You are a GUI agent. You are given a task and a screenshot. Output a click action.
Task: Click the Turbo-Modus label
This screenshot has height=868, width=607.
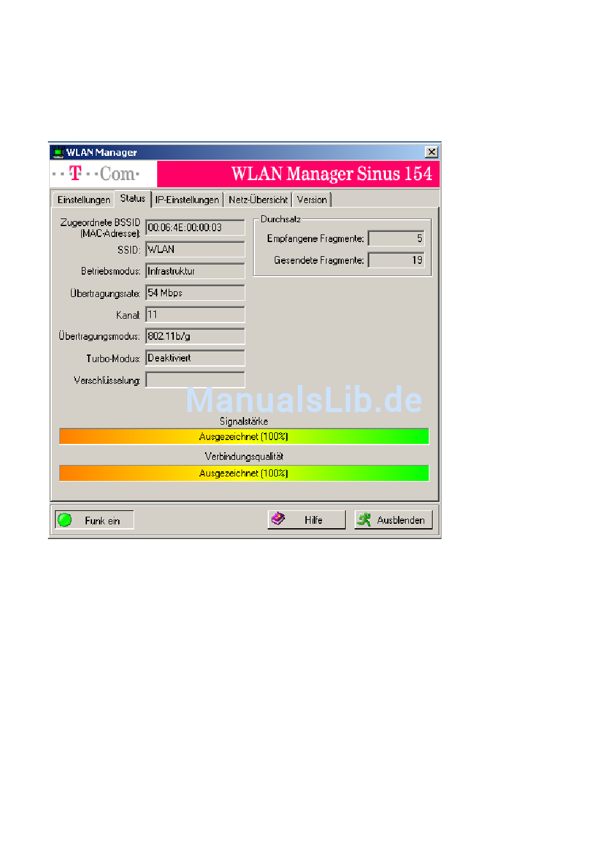113,359
